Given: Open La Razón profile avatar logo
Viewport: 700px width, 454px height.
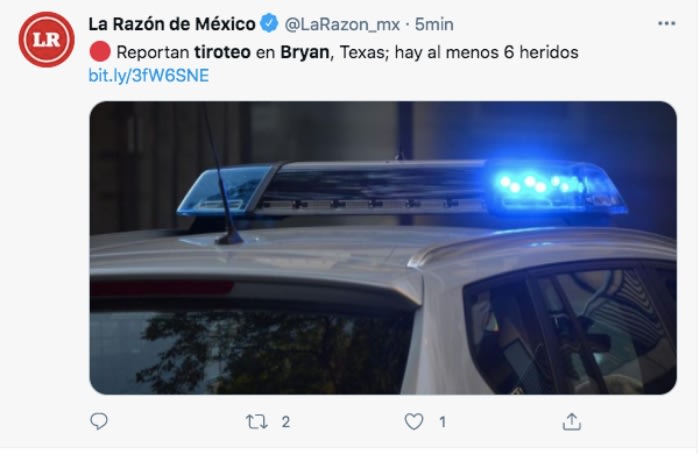Looking at the screenshot, I should click(46, 39).
